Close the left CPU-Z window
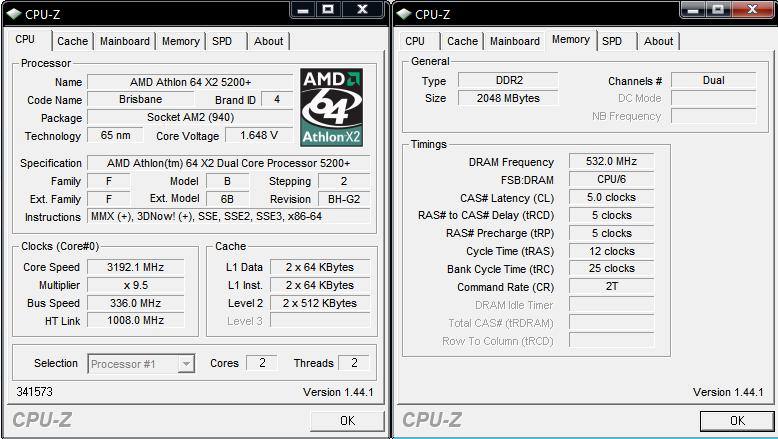 [363, 9]
